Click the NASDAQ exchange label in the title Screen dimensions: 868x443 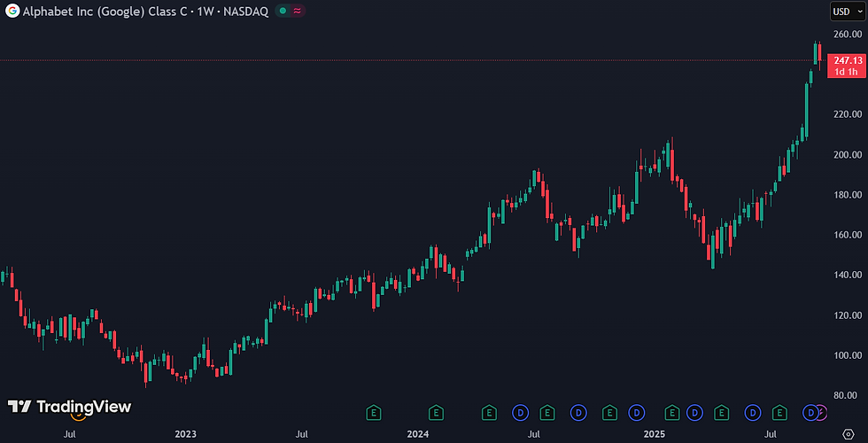point(246,11)
